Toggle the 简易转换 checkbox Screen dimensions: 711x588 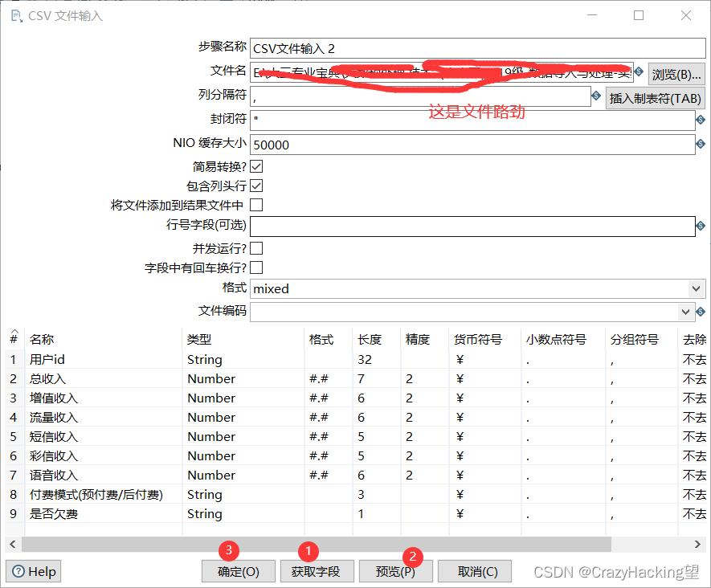(x=256, y=166)
